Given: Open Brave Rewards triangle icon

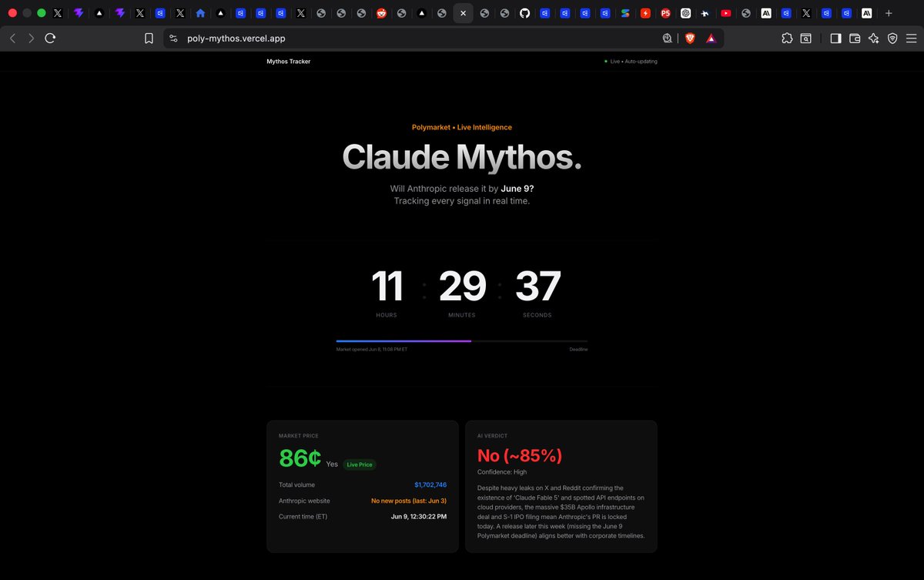Looking at the screenshot, I should coord(711,39).
